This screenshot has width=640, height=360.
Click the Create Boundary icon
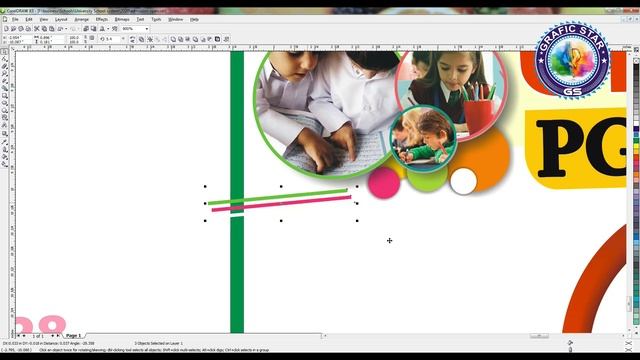(x=218, y=39)
